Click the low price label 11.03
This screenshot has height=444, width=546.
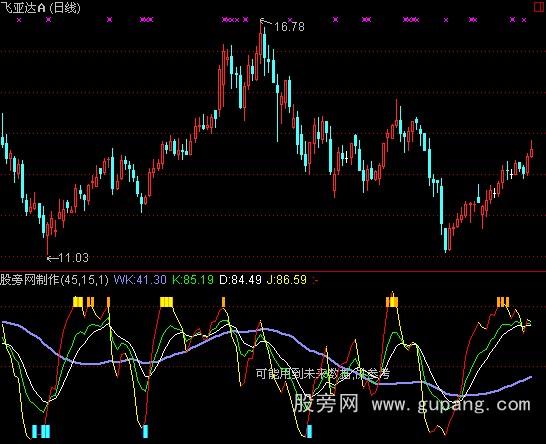pos(74,258)
